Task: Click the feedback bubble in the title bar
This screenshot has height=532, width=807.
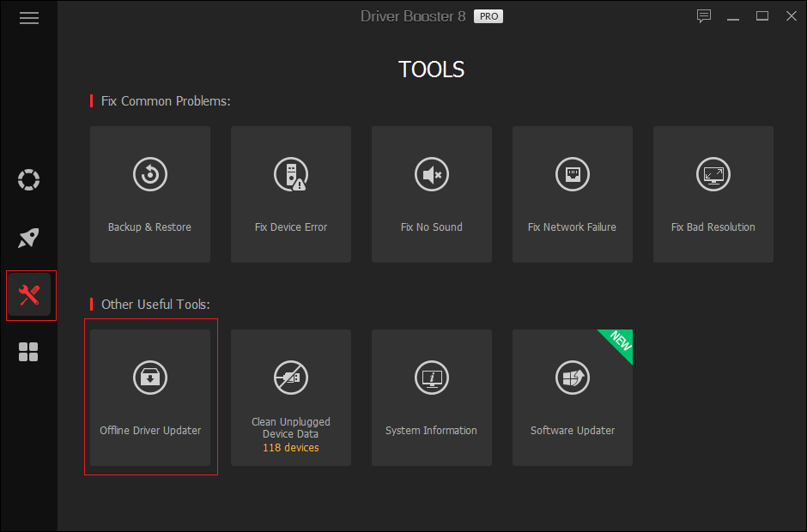Action: [704, 16]
